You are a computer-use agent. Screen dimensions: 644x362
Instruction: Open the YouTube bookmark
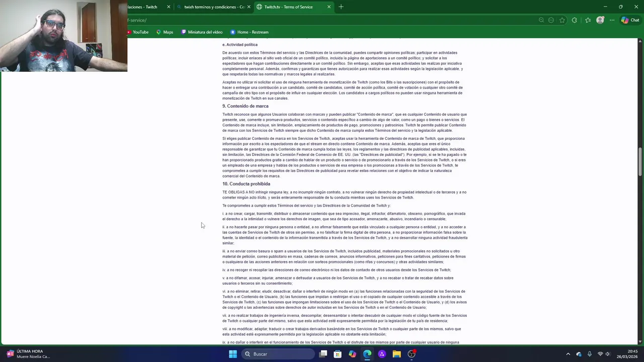pyautogui.click(x=137, y=32)
